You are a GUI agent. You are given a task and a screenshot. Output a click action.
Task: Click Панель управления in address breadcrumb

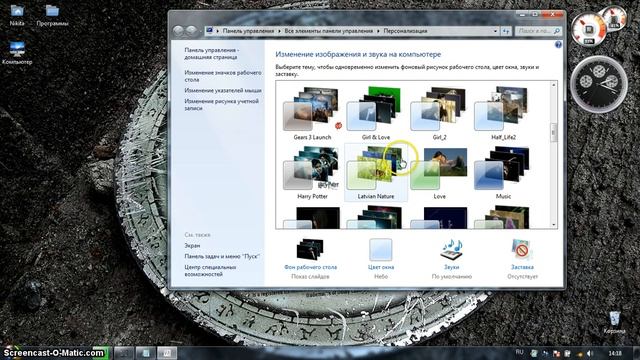(x=248, y=31)
